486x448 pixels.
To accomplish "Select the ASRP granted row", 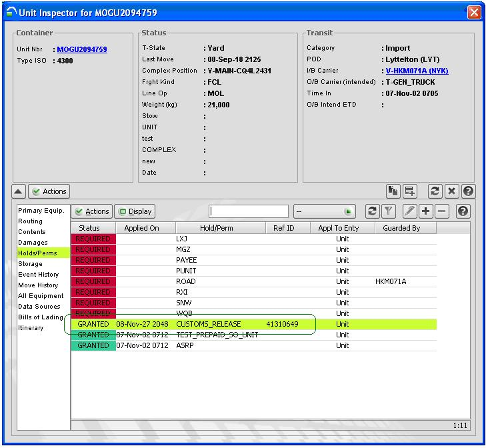I will pyautogui.click(x=254, y=346).
